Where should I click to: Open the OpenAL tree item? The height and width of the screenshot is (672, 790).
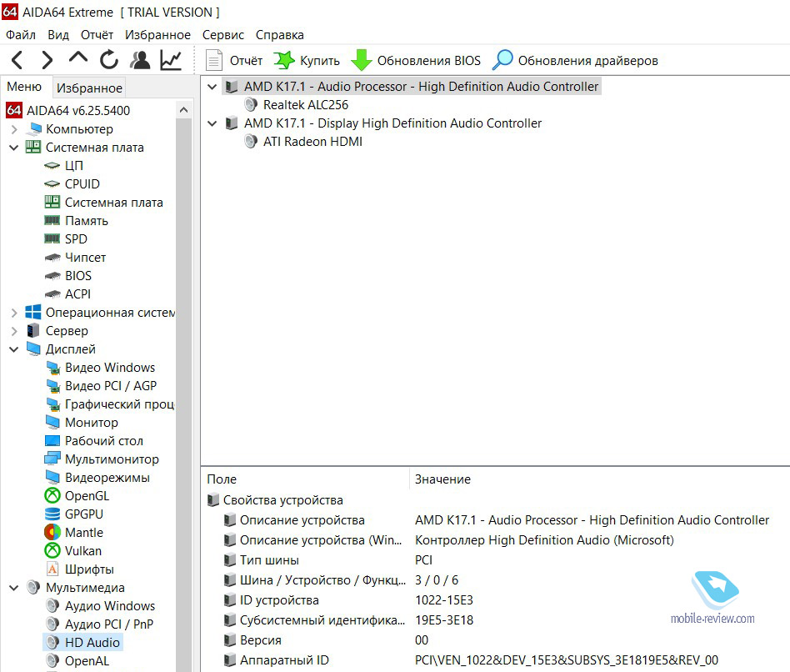point(77,661)
